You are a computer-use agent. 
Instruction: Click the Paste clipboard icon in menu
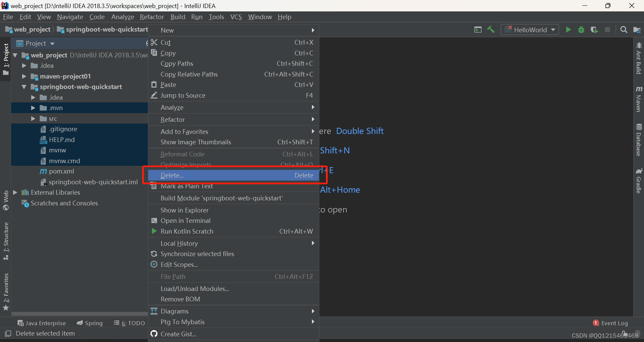154,85
